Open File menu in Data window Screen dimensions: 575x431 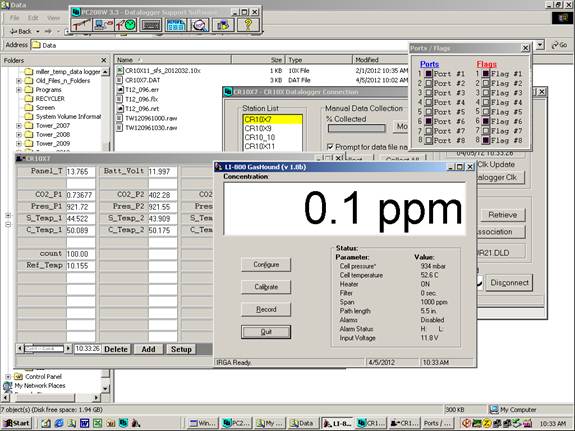pyautogui.click(x=14, y=18)
